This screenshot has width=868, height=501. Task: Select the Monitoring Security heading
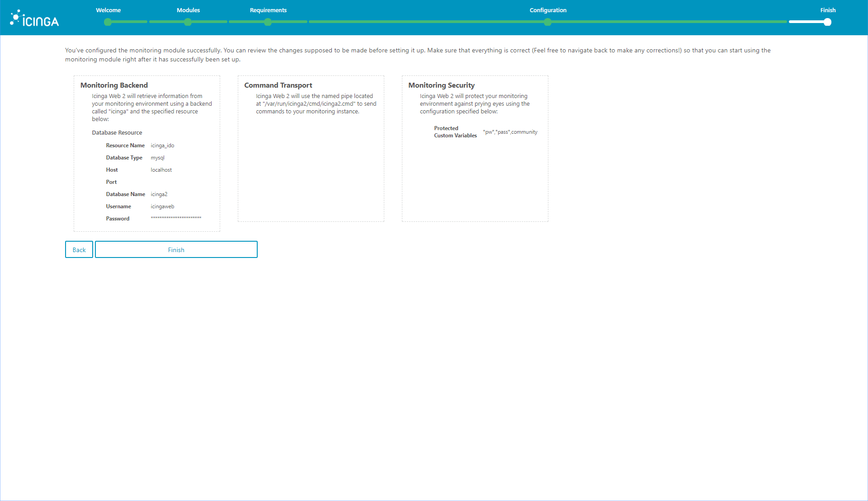(x=441, y=85)
